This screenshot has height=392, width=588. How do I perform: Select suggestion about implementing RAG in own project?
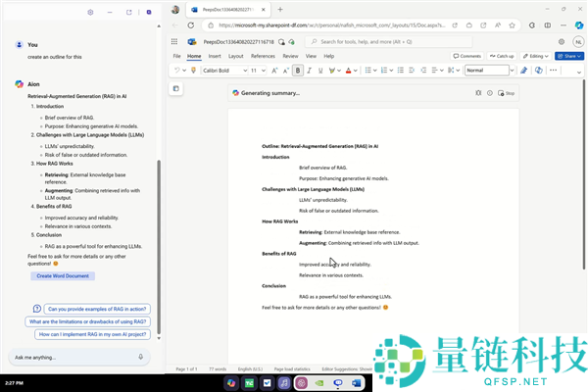(x=93, y=334)
